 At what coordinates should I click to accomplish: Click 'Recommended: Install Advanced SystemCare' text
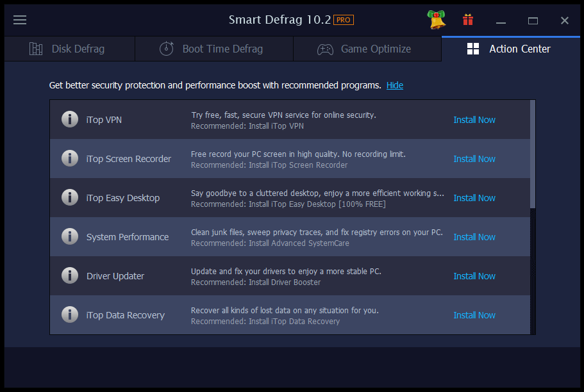270,243
